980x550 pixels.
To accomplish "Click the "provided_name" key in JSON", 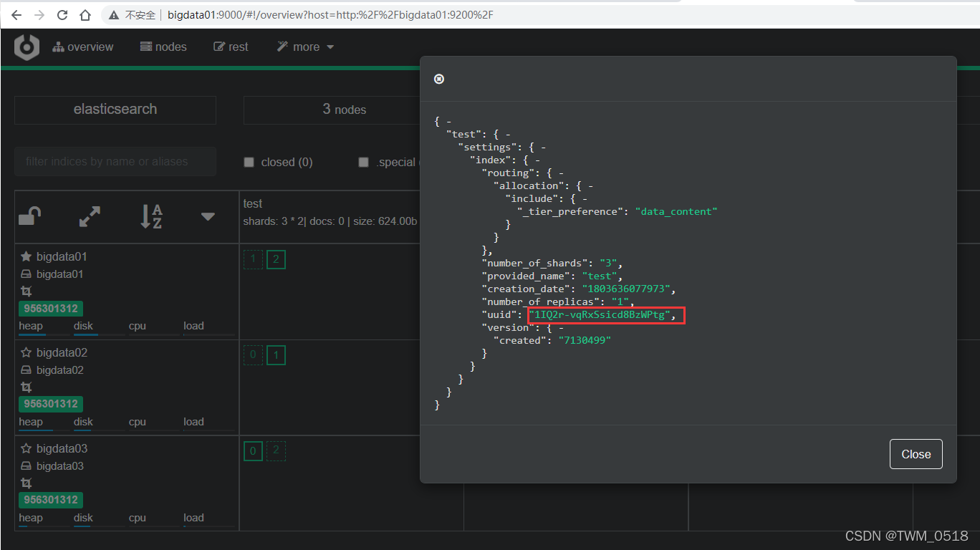I will [525, 276].
